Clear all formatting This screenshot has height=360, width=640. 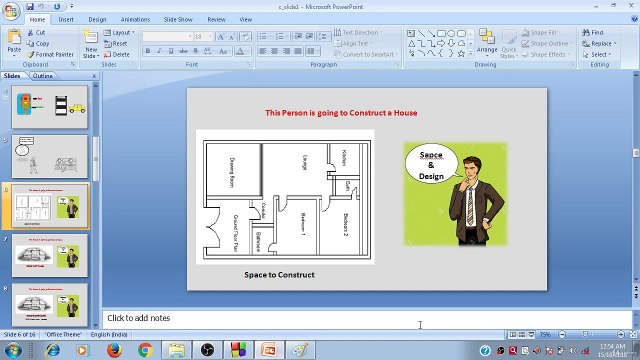point(245,37)
